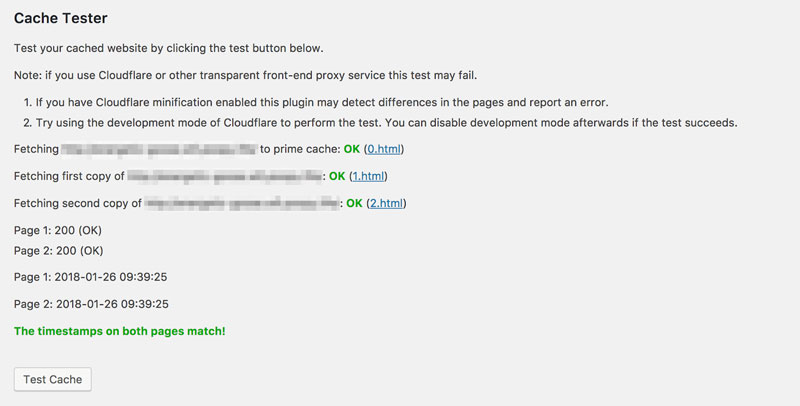Click the 'Test your cached website' intro text
The image size is (800, 406).
[183, 48]
